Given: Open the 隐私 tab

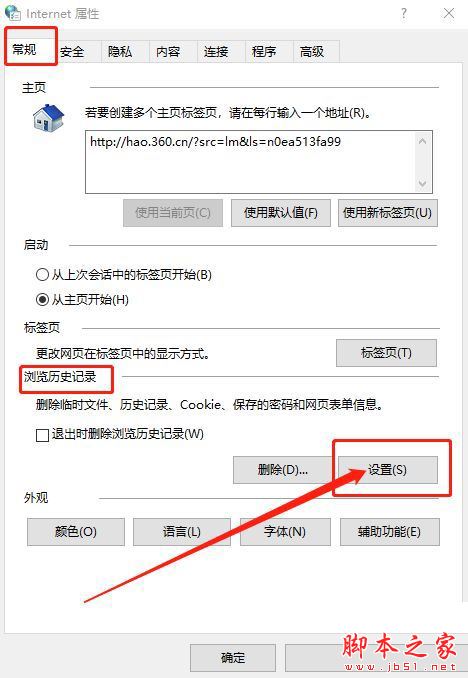Looking at the screenshot, I should [x=120, y=52].
